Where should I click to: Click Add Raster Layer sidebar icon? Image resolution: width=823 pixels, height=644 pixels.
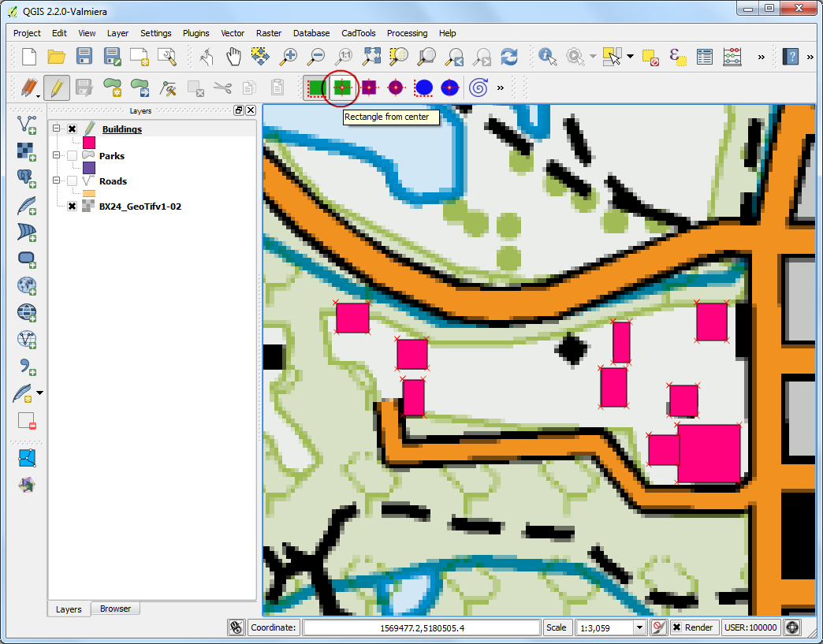[x=27, y=151]
